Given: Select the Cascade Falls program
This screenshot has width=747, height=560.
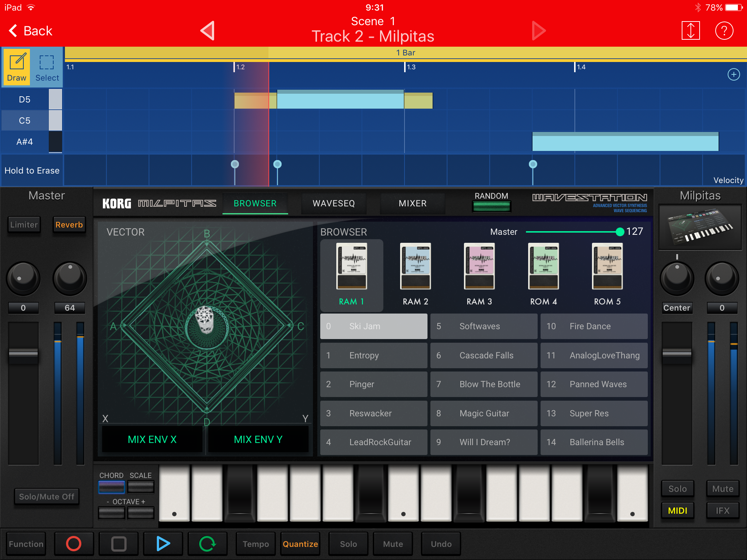Looking at the screenshot, I should [484, 355].
